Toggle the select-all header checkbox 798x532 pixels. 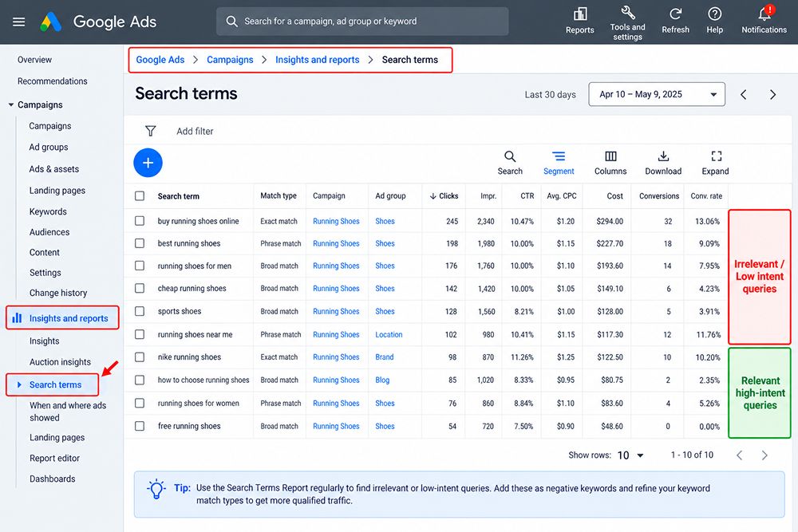click(140, 196)
